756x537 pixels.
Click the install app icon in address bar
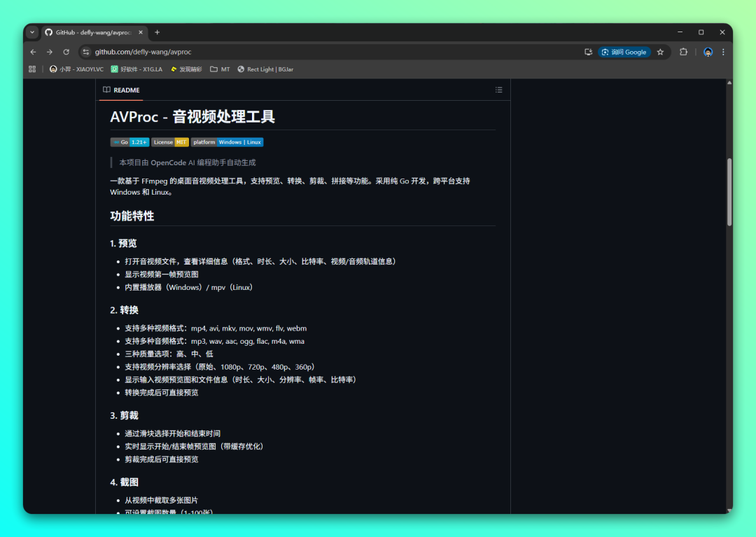(x=588, y=52)
